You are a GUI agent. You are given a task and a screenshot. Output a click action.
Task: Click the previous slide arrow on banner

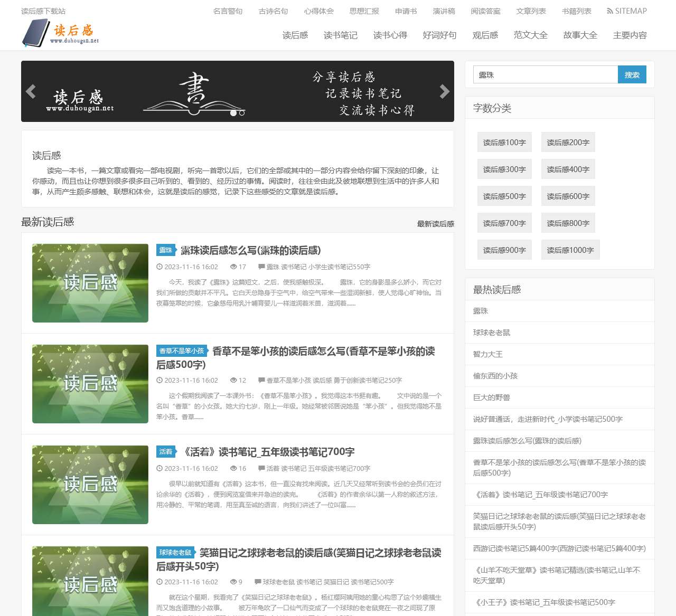[31, 92]
